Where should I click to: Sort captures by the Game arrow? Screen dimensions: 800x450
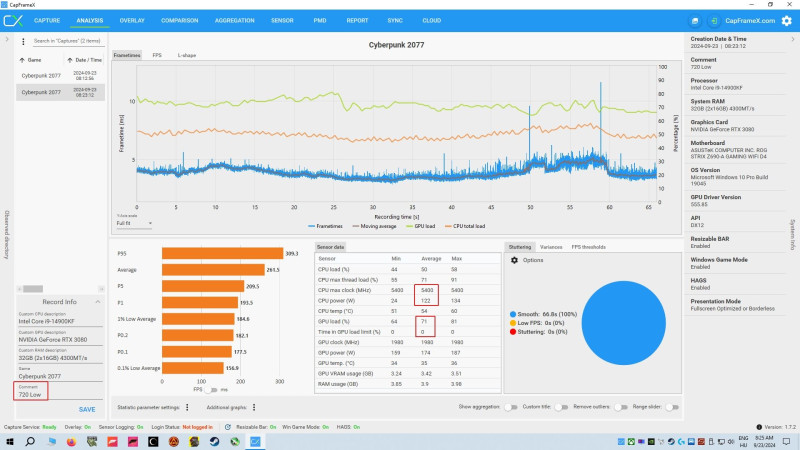22,60
